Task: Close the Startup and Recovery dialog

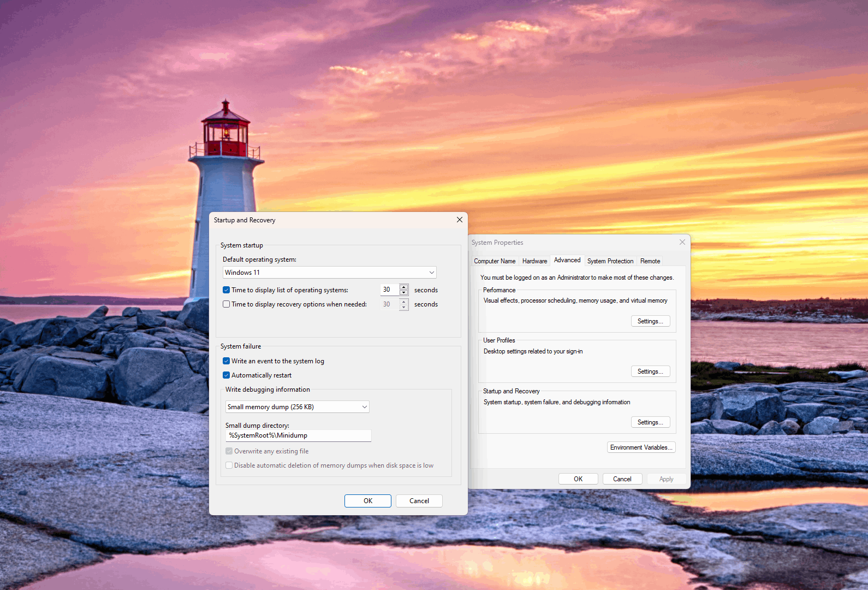Action: tap(460, 220)
